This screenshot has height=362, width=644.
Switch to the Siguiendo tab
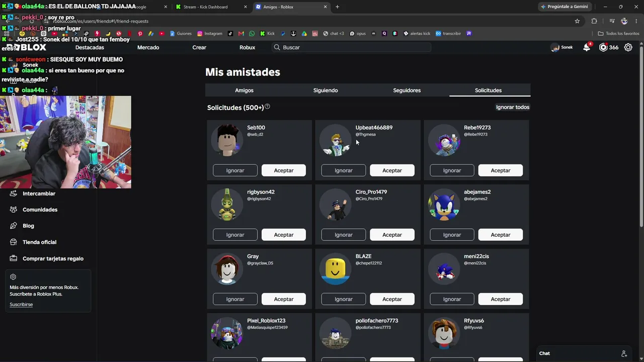(326, 90)
